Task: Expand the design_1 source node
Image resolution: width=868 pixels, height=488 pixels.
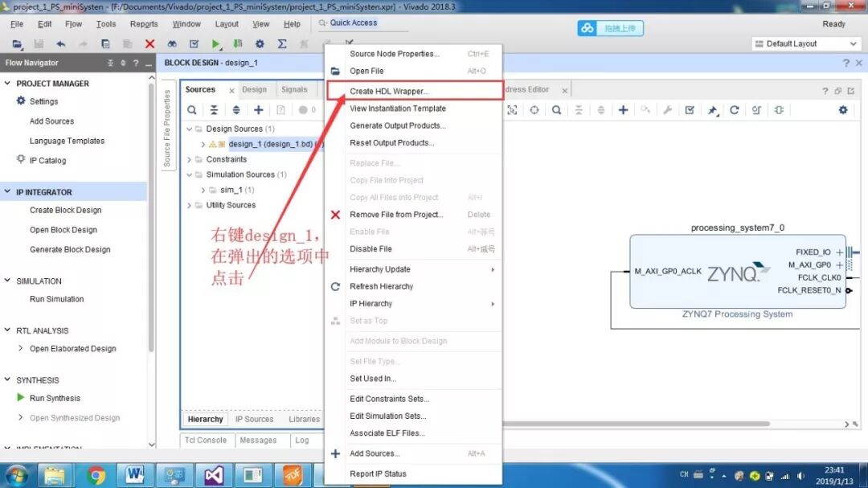Action: tap(203, 144)
